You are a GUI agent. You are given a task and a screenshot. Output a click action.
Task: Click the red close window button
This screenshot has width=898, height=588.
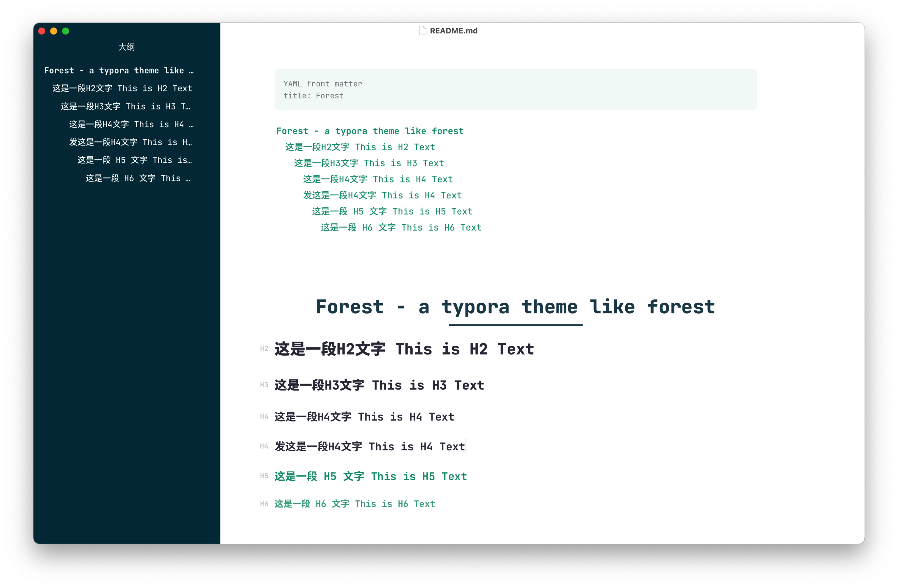click(x=42, y=31)
